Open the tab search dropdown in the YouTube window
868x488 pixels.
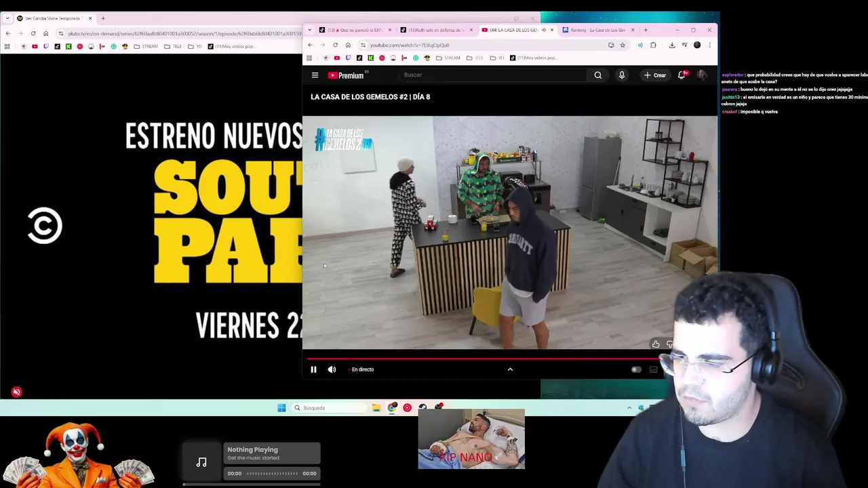309,30
